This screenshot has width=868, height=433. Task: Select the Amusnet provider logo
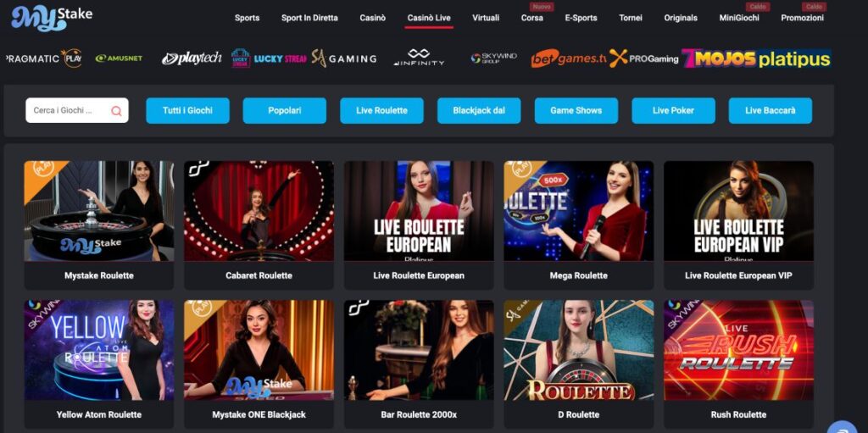[119, 58]
